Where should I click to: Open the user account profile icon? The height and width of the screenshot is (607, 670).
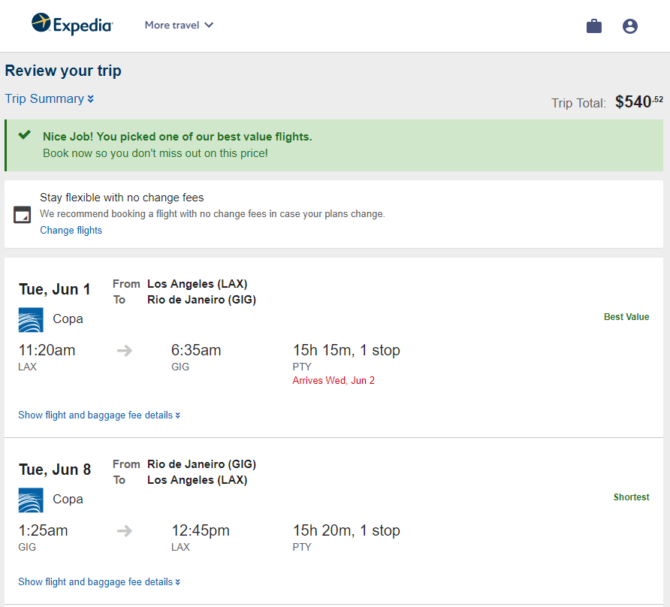click(629, 26)
